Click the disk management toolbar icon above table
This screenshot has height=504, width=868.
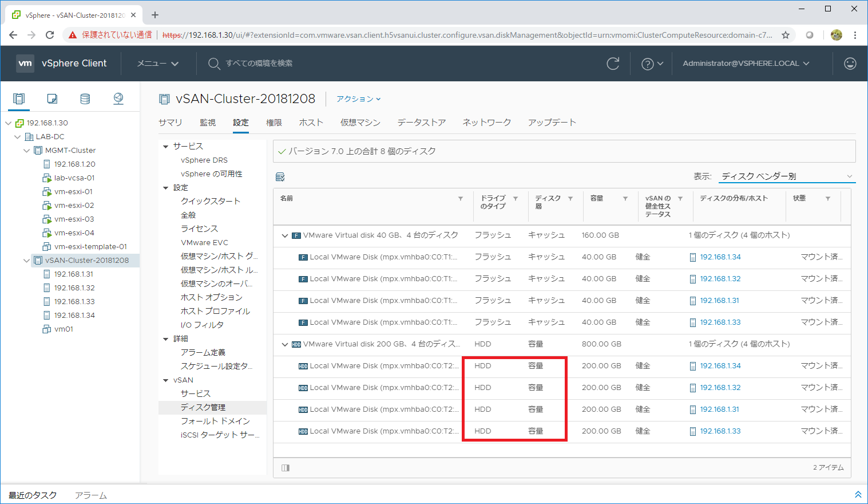tap(280, 177)
